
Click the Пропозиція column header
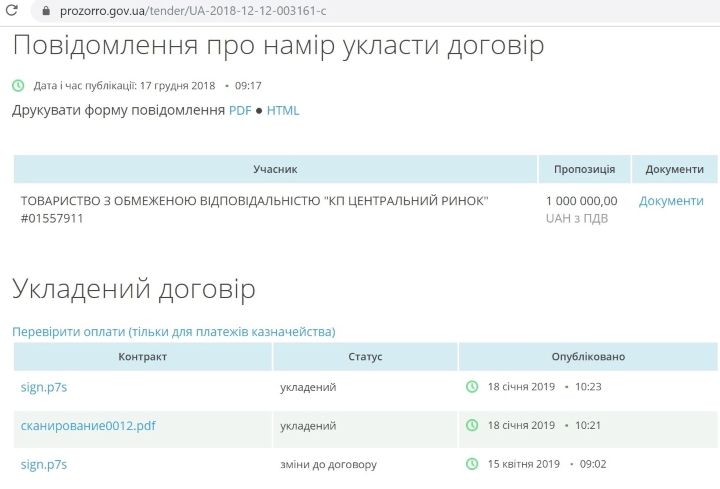584,169
